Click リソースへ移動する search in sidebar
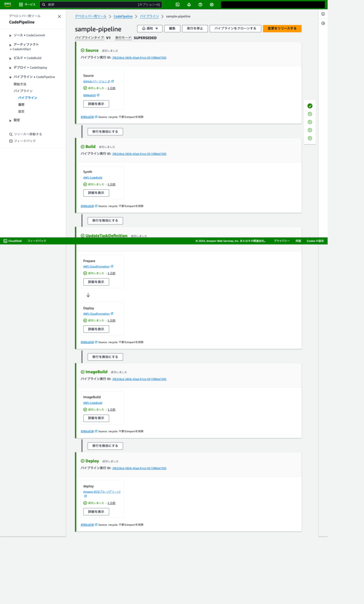 pos(26,134)
